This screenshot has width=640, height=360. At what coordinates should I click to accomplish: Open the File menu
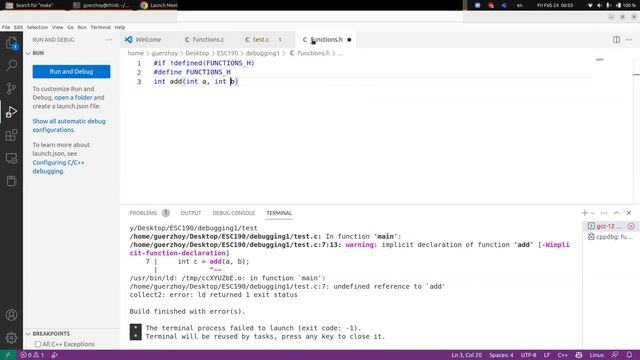6,27
